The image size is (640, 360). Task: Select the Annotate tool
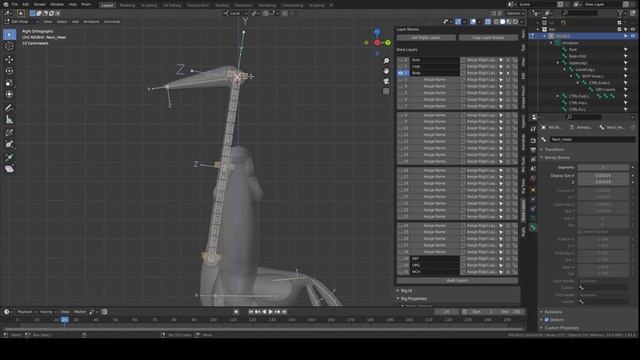[x=9, y=108]
